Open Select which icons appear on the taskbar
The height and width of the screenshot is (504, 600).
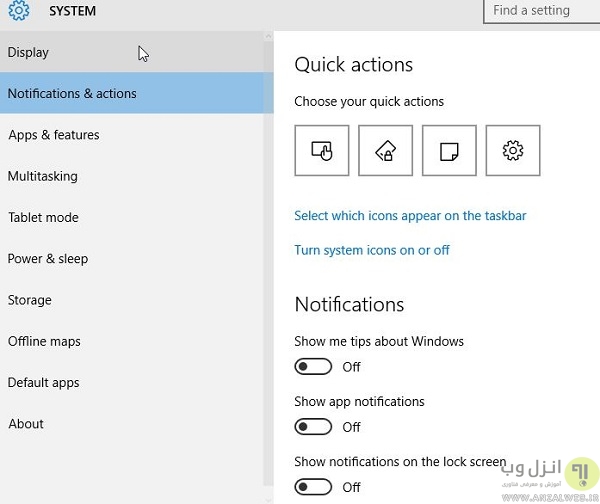point(410,216)
